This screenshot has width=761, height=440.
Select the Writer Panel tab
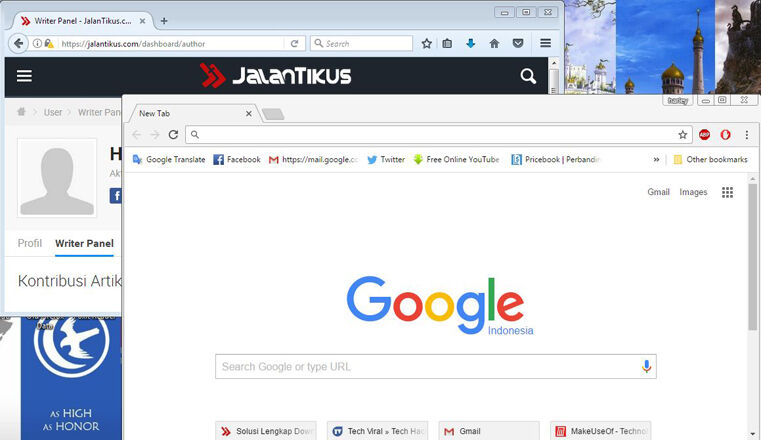coord(84,244)
